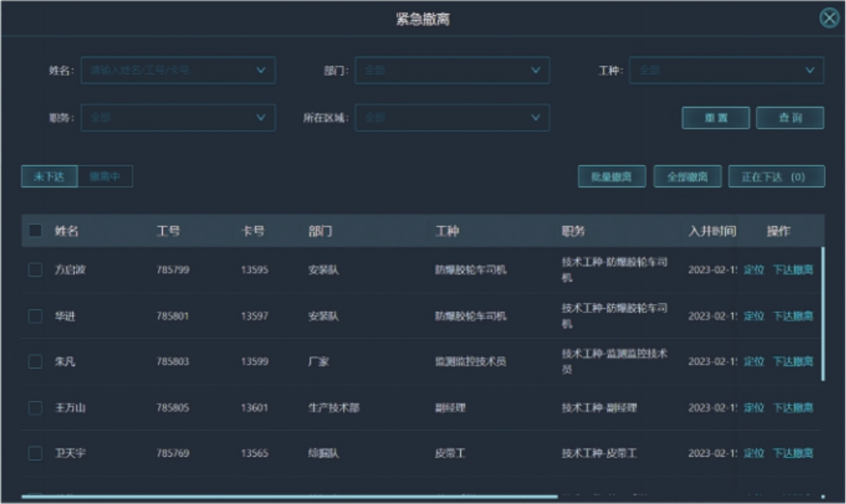
Task: Click the department cell 生产技术部
Action: [x=333, y=408]
